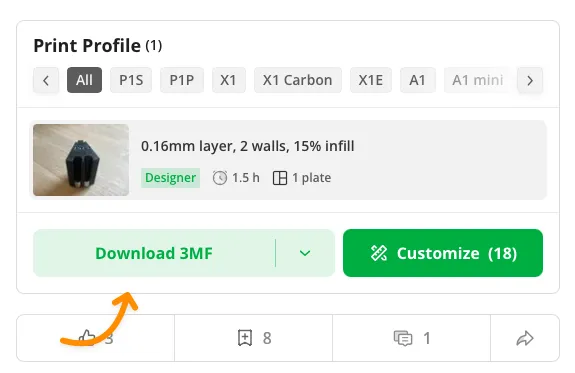The image size is (575, 373).
Task: Show previous printer filters with left chevron
Action: click(x=46, y=80)
